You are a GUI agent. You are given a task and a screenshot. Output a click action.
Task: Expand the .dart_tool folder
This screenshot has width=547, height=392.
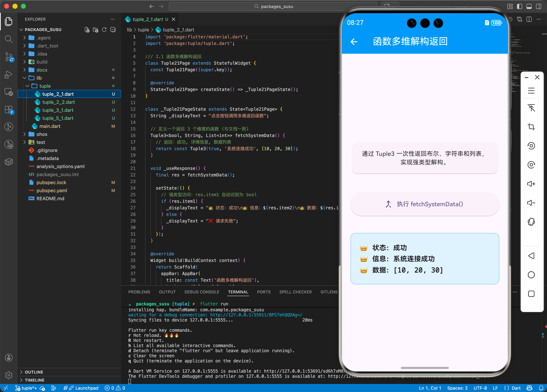point(69,46)
